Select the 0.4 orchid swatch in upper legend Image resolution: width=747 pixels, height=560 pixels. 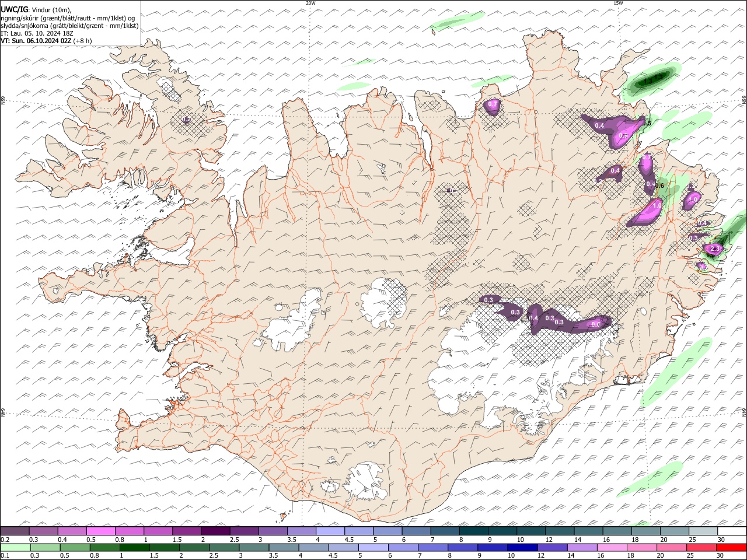72,531
